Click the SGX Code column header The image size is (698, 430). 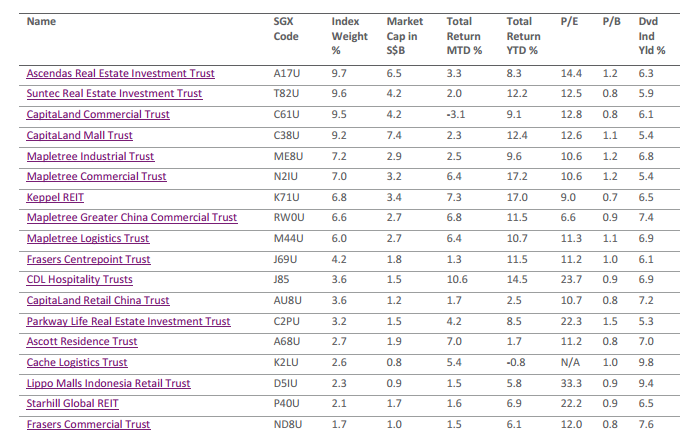pos(286,28)
